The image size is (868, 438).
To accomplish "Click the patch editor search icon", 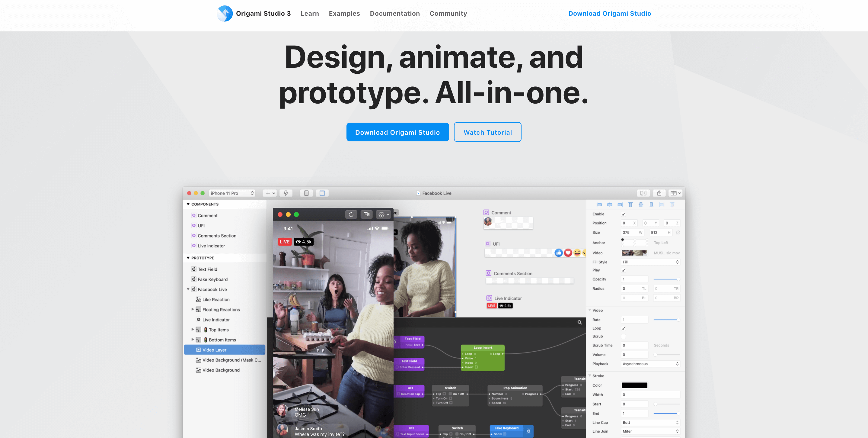I will click(x=579, y=322).
